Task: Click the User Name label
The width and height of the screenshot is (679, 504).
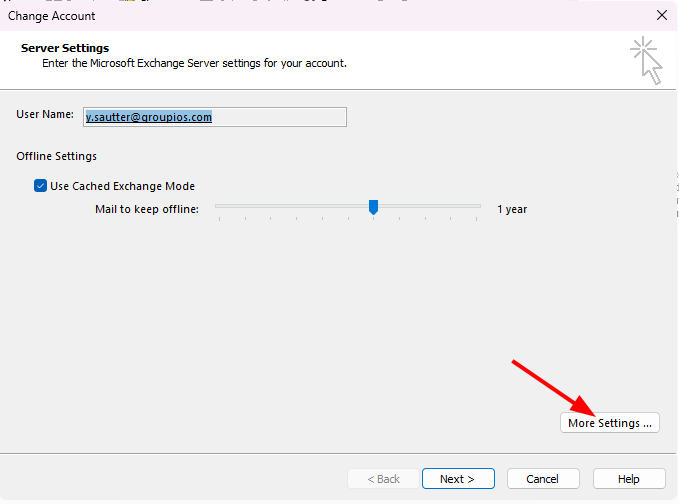Action: click(45, 115)
